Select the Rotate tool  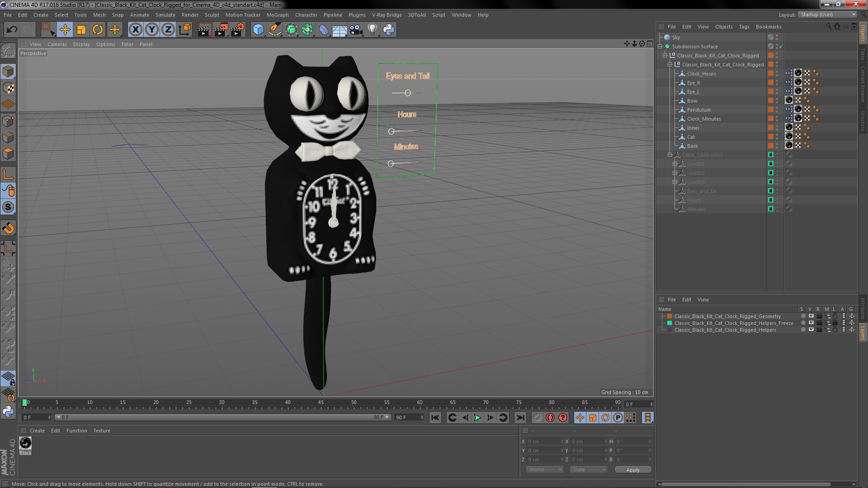point(98,30)
